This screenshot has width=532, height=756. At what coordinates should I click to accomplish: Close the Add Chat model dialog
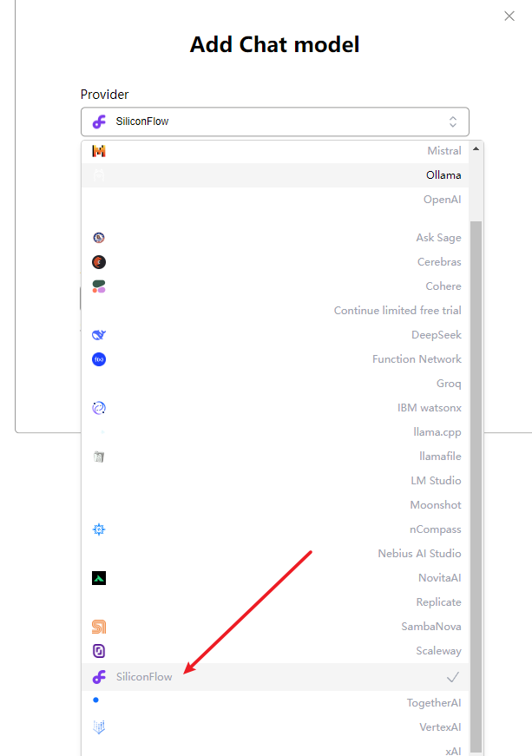[x=509, y=16]
